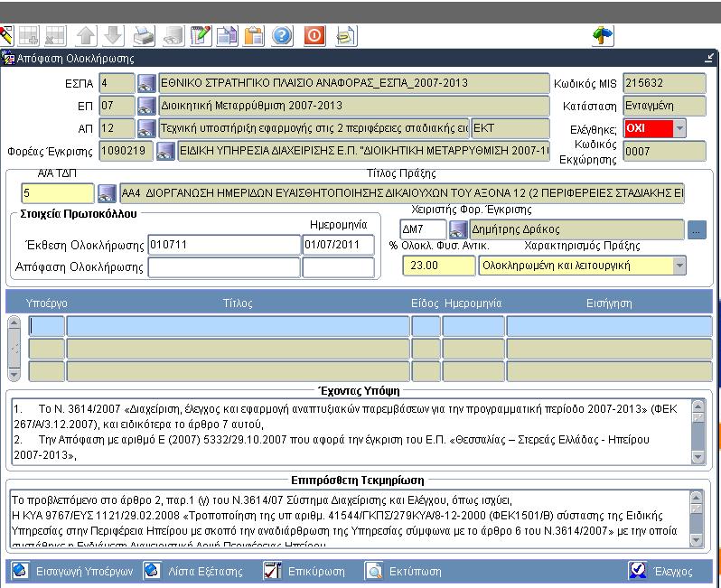The image size is (721, 588).
Task: Open lookup list next to ΕΠ code 07
Action: pyautogui.click(x=146, y=106)
